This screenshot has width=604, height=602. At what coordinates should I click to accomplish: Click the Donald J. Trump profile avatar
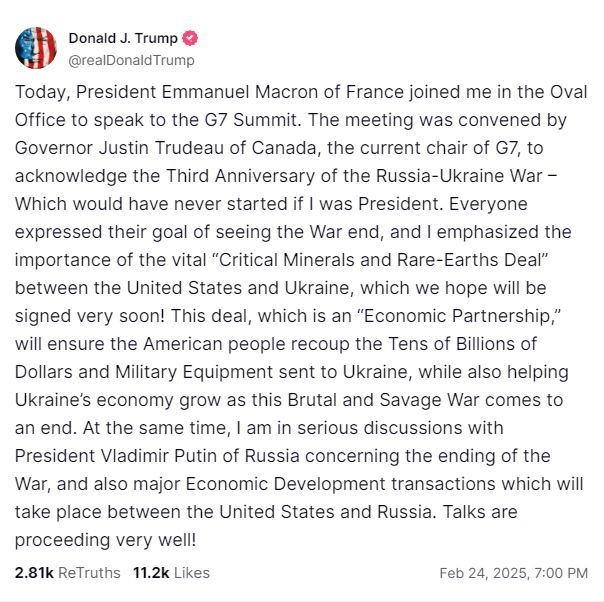tap(36, 48)
